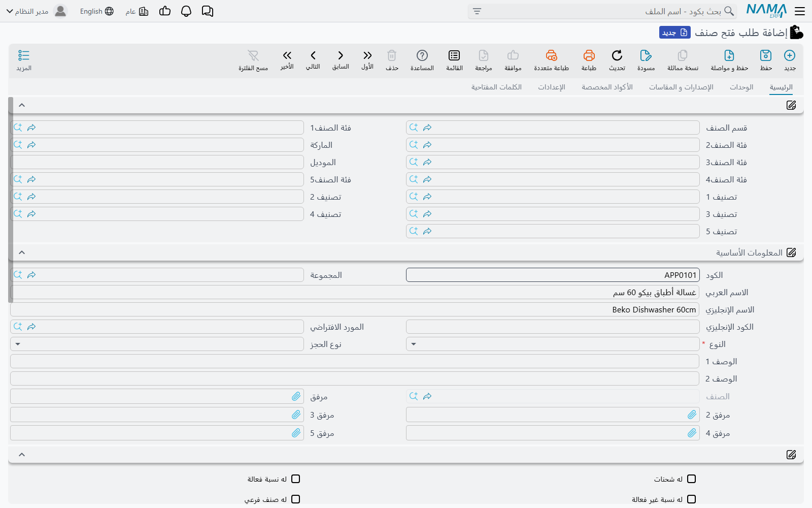Save as draft with مسودة icon

tap(646, 55)
